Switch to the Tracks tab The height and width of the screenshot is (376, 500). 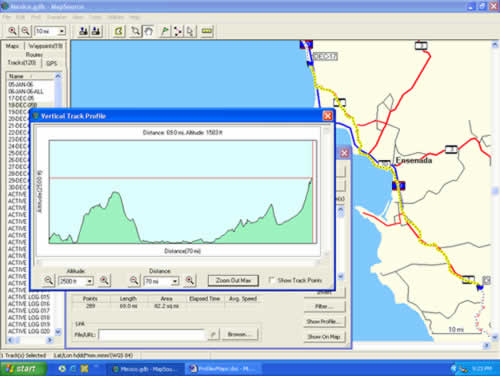(22, 63)
